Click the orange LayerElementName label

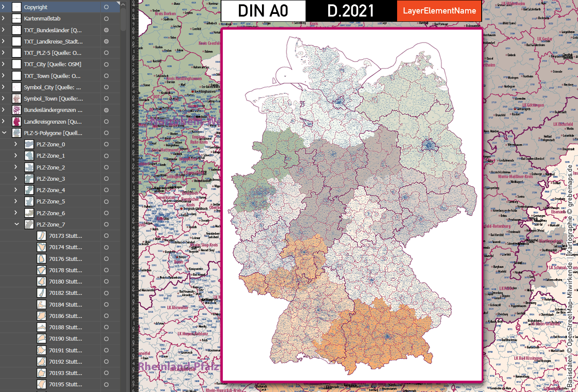coord(439,10)
